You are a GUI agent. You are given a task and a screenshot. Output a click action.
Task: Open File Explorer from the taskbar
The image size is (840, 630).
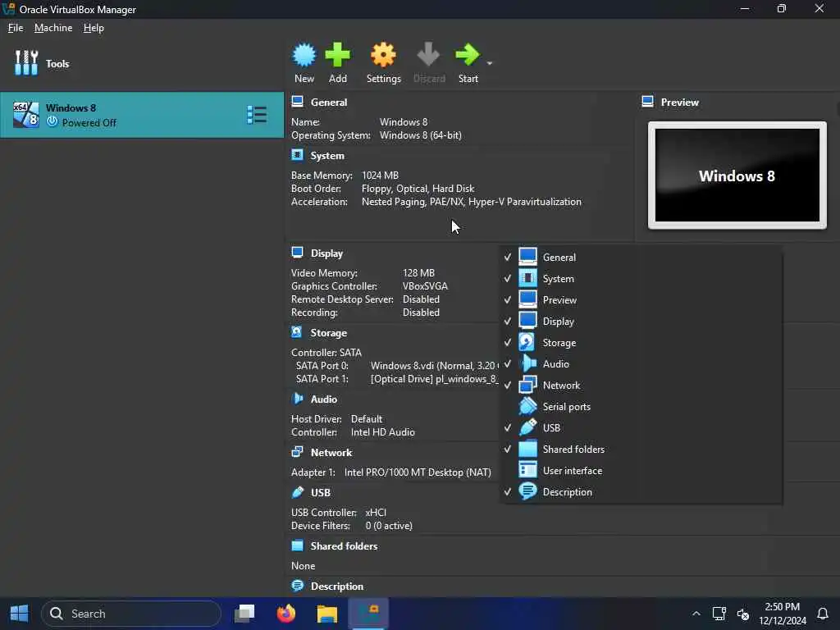pyautogui.click(x=326, y=614)
